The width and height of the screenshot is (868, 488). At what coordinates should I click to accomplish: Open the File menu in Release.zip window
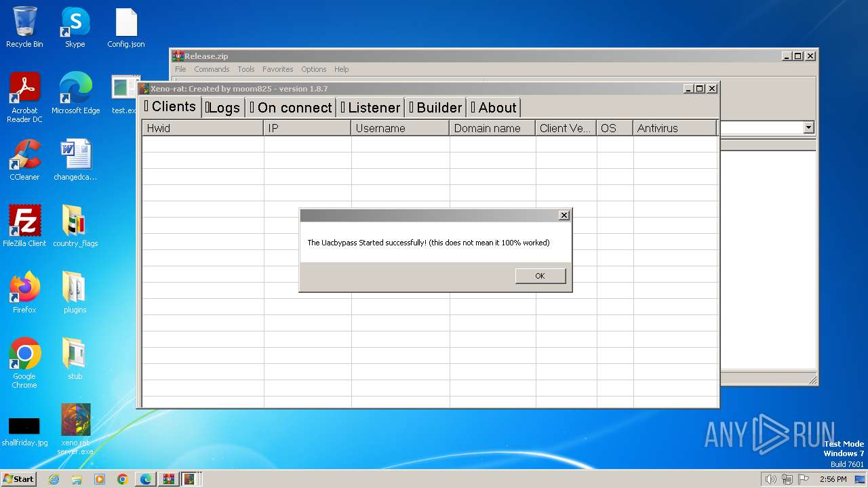click(180, 69)
